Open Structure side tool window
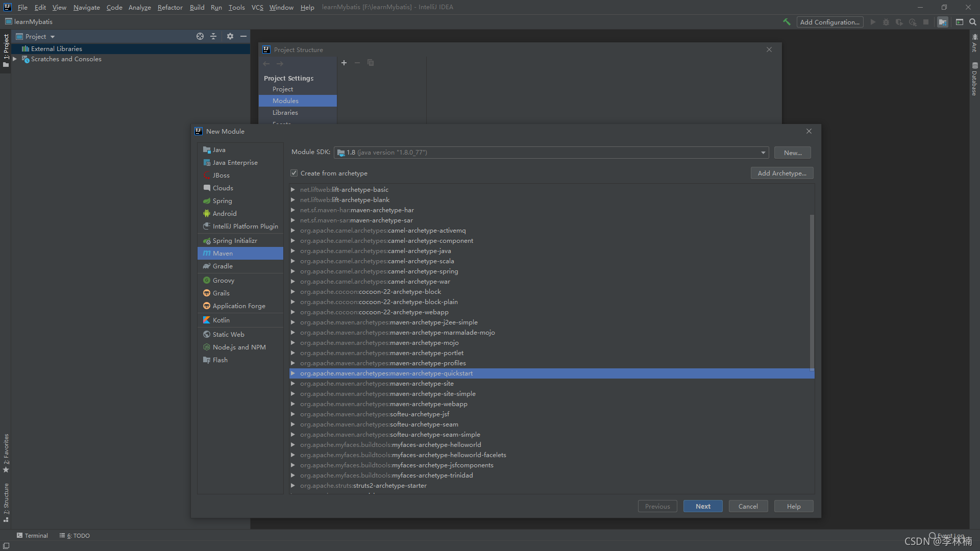The image size is (980, 551). [x=6, y=503]
